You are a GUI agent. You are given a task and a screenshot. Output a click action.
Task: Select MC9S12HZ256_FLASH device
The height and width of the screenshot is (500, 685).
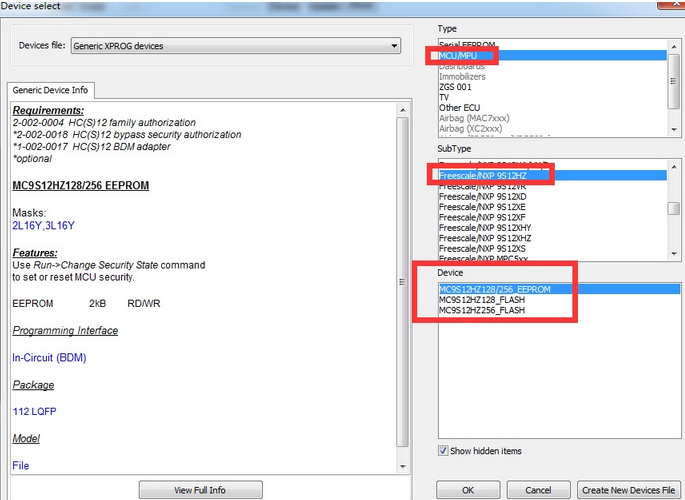(559, 310)
